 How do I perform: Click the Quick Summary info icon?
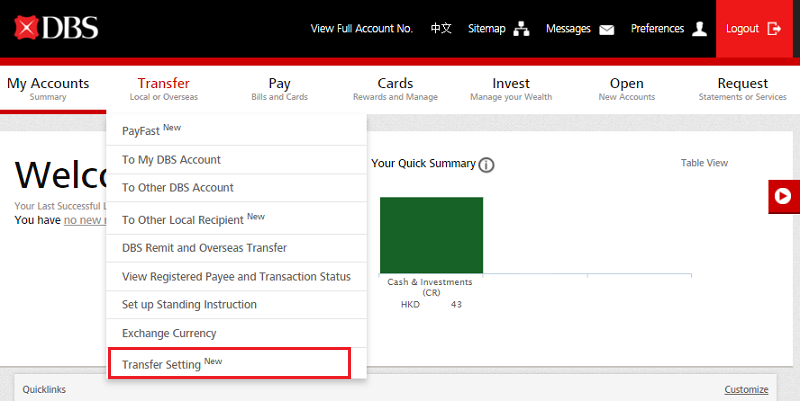tap(487, 165)
